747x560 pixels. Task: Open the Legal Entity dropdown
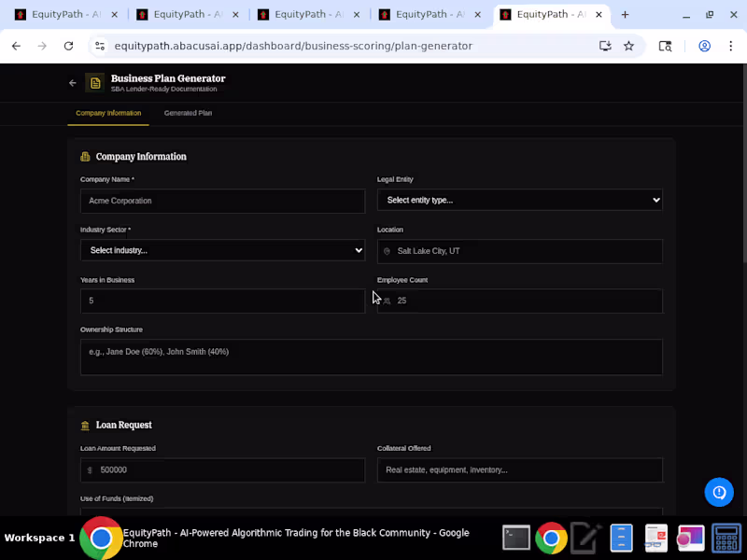coord(520,200)
